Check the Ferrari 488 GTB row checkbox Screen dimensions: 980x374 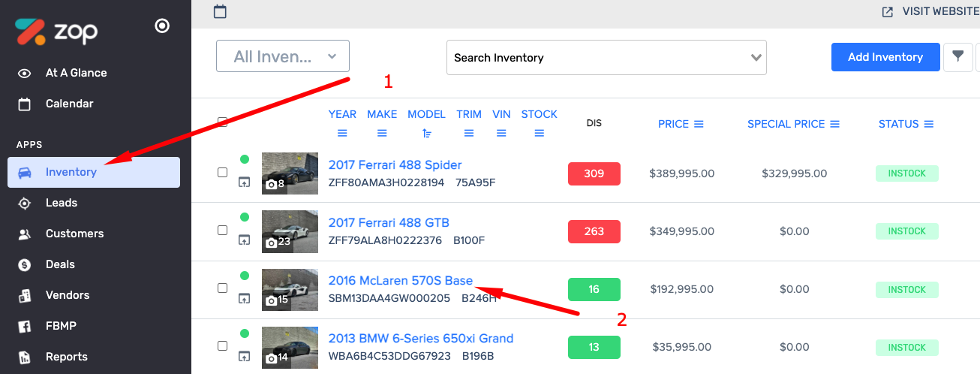tap(222, 230)
